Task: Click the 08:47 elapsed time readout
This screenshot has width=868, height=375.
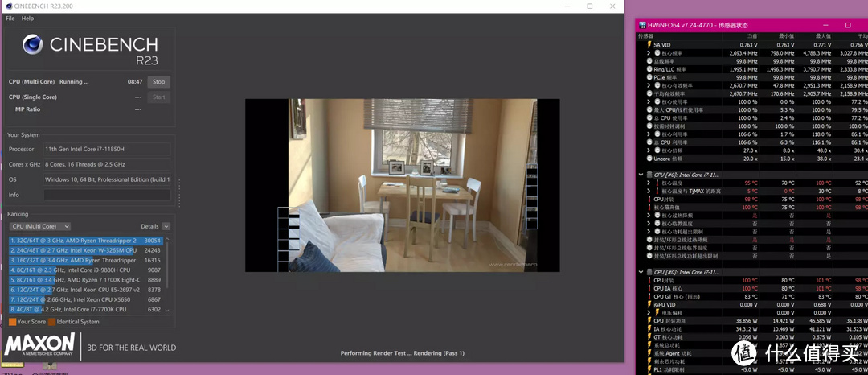Action: click(135, 82)
